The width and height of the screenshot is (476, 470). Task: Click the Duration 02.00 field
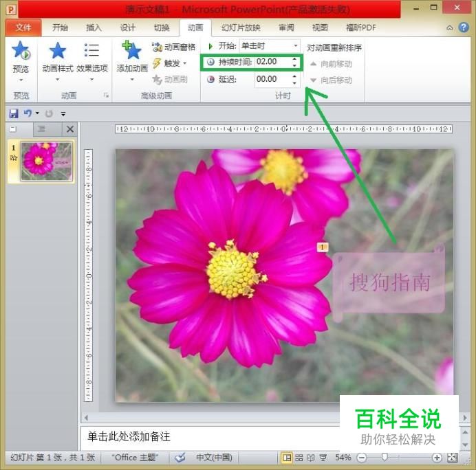pyautogui.click(x=272, y=62)
